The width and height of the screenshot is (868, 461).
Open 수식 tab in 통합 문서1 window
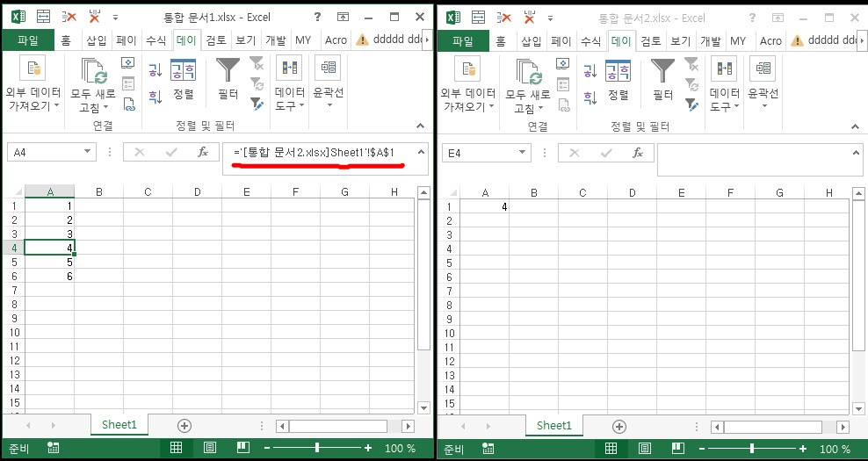tap(156, 40)
